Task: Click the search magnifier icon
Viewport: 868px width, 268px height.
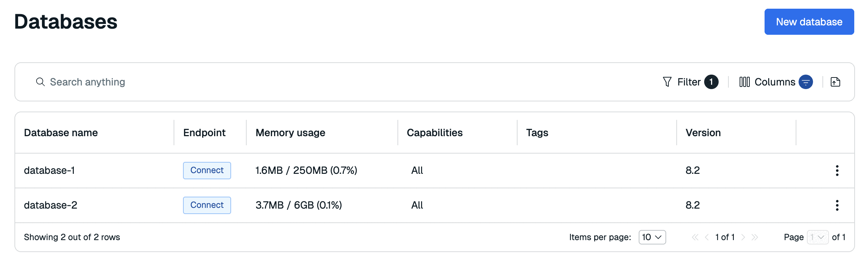Action: point(41,82)
